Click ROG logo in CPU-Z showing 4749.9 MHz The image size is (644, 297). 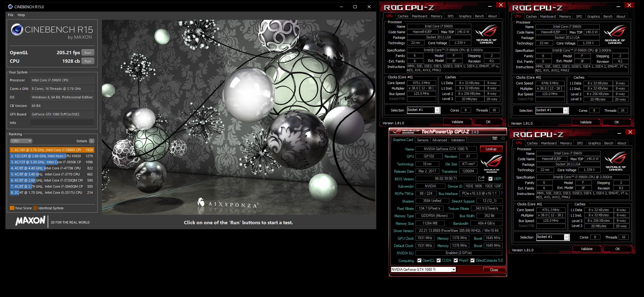(615, 34)
